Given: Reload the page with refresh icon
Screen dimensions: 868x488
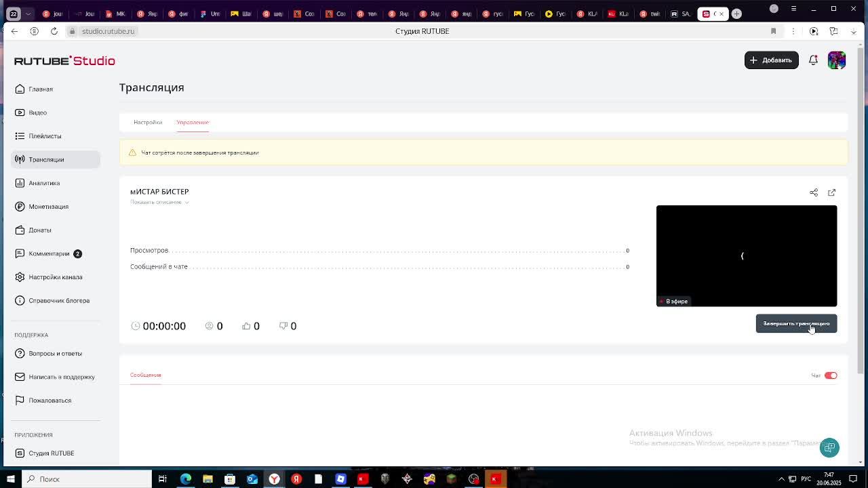Looking at the screenshot, I should click(54, 31).
